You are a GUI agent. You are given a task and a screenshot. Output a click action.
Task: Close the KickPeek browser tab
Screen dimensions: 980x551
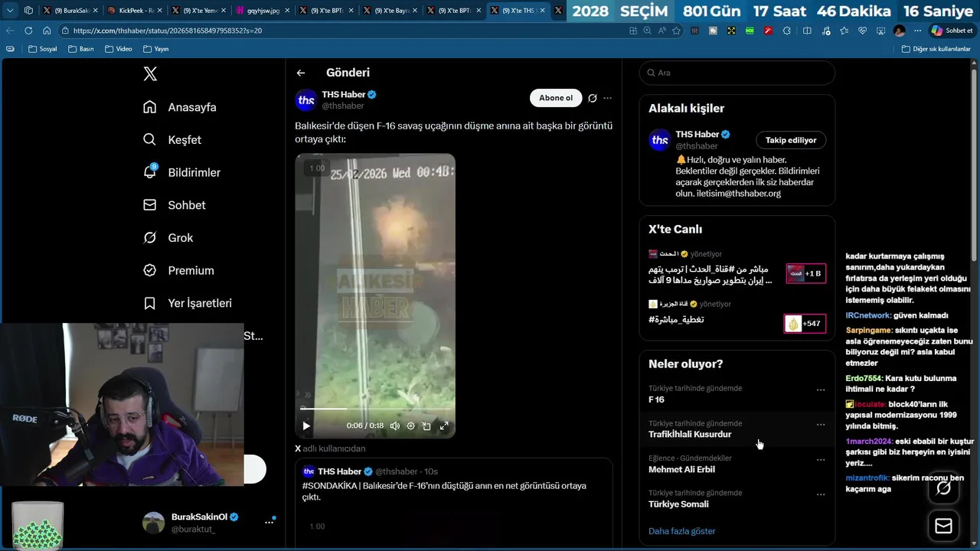coord(159,11)
